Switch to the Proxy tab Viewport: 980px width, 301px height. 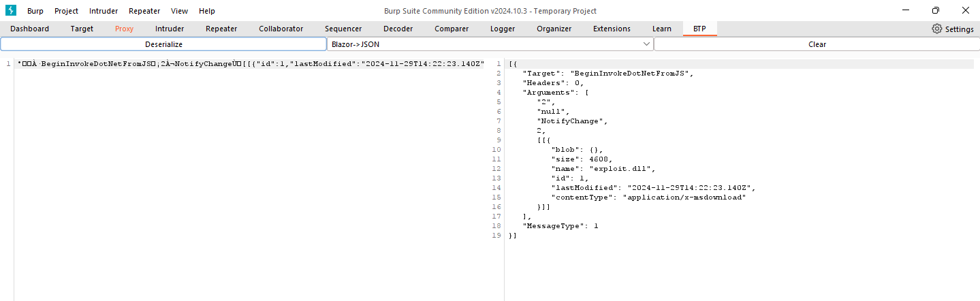[124, 29]
